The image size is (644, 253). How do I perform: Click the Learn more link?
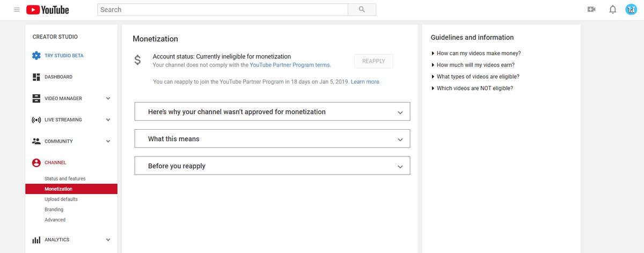(365, 82)
